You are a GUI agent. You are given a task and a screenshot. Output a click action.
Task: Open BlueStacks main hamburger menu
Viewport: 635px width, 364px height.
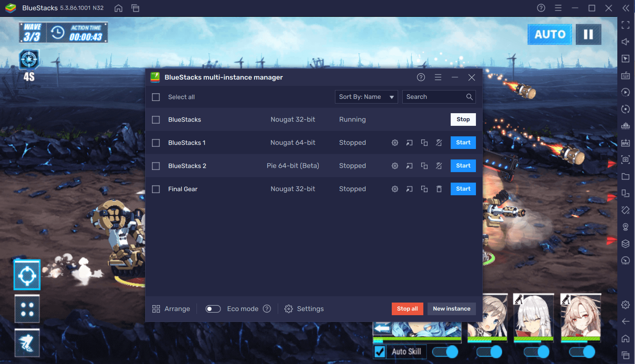[x=558, y=8]
